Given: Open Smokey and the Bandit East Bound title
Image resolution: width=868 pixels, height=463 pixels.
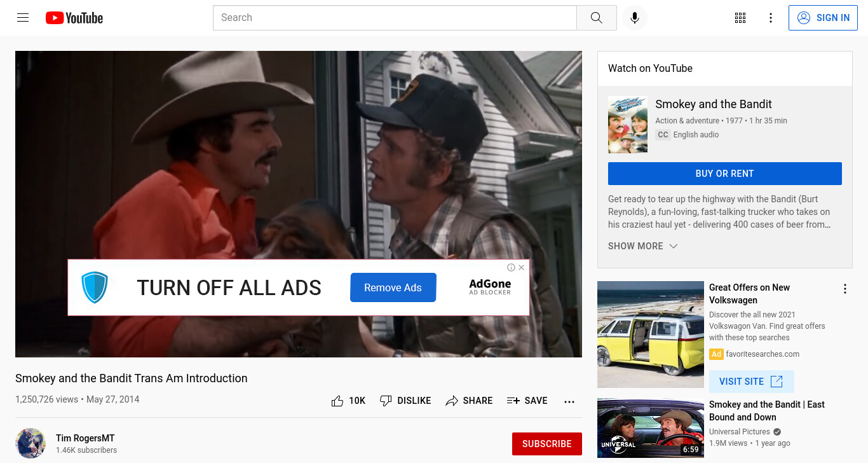Looking at the screenshot, I should click(767, 411).
